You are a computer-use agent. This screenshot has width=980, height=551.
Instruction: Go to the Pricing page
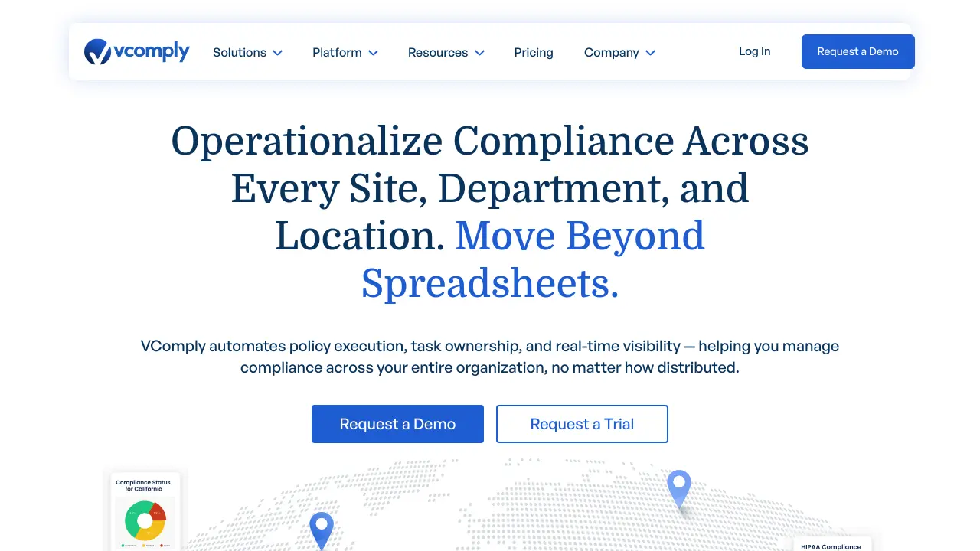pos(534,52)
